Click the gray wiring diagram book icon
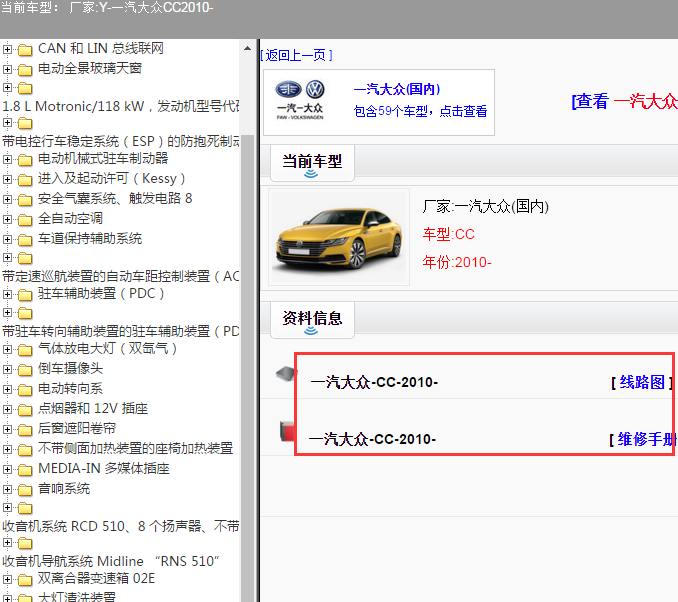The image size is (678, 602). tap(286, 374)
